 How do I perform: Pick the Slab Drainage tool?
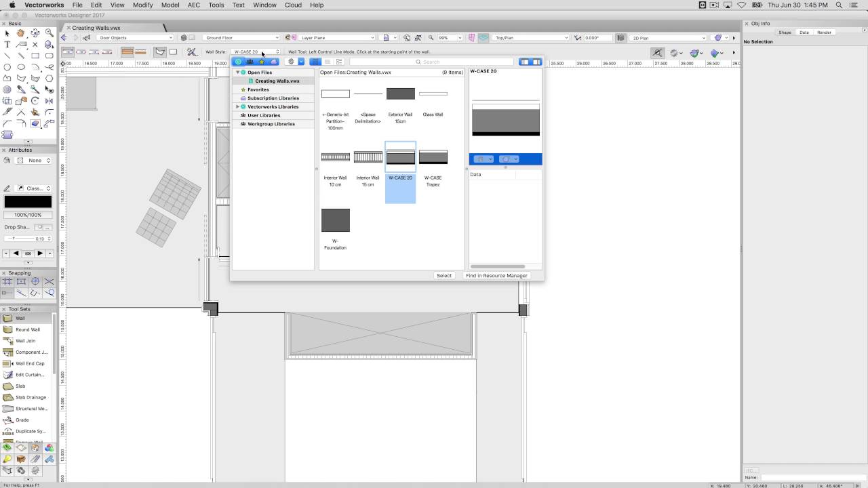point(27,397)
